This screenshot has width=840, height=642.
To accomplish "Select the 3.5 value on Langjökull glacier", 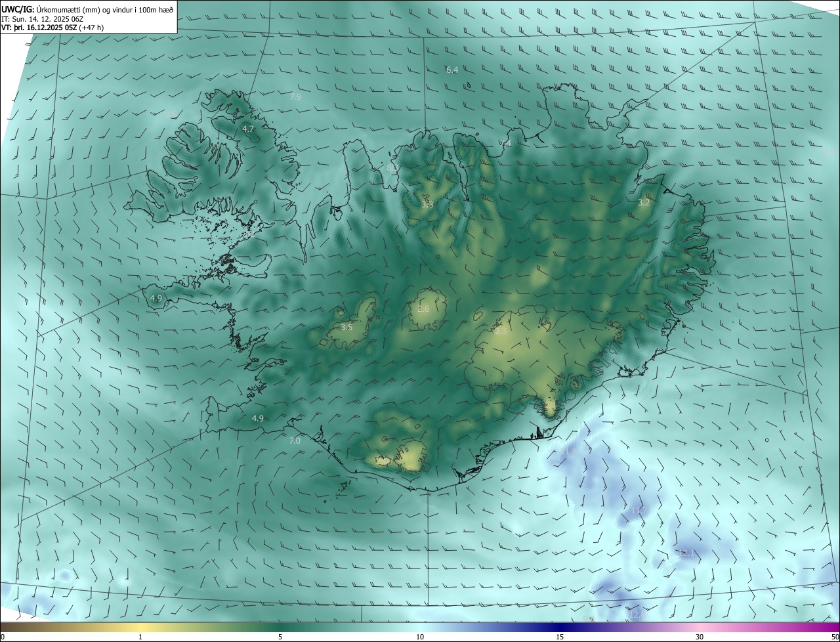I will click(x=346, y=327).
